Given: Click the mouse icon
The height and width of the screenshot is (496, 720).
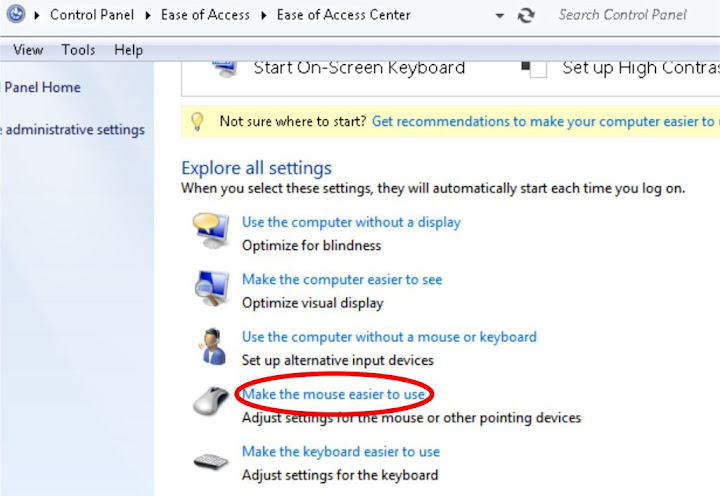Looking at the screenshot, I should [x=210, y=401].
